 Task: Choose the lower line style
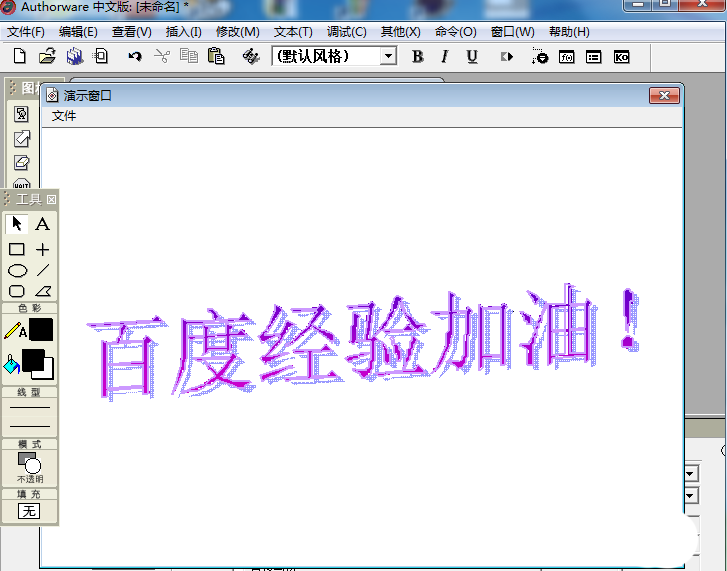[30, 426]
